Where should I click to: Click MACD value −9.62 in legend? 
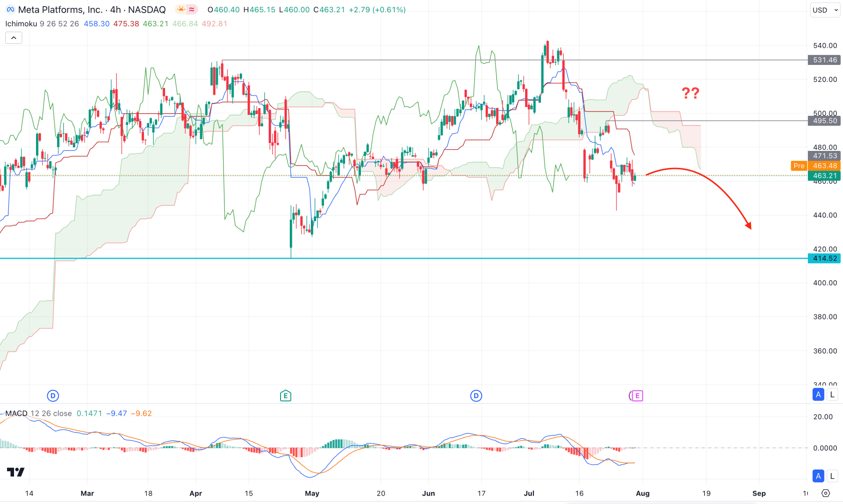coord(141,413)
